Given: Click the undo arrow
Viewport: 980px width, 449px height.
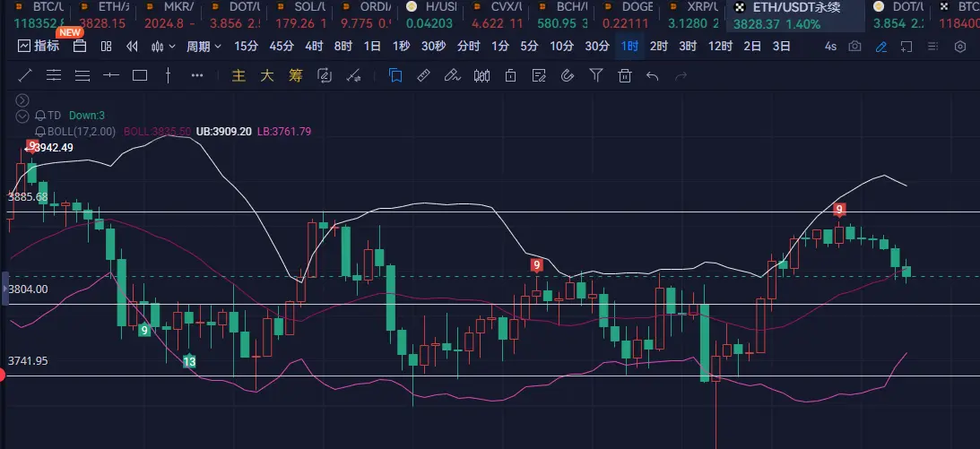Looking at the screenshot, I should pyautogui.click(x=653, y=75).
